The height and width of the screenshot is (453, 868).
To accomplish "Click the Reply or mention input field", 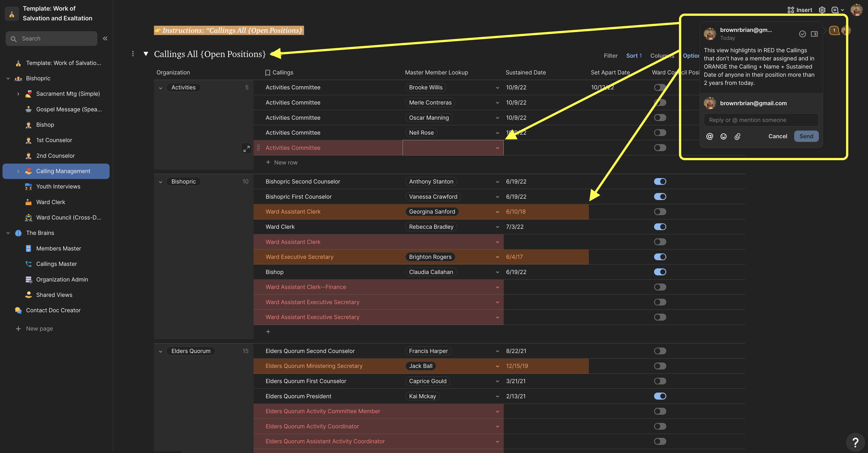I will tap(760, 120).
